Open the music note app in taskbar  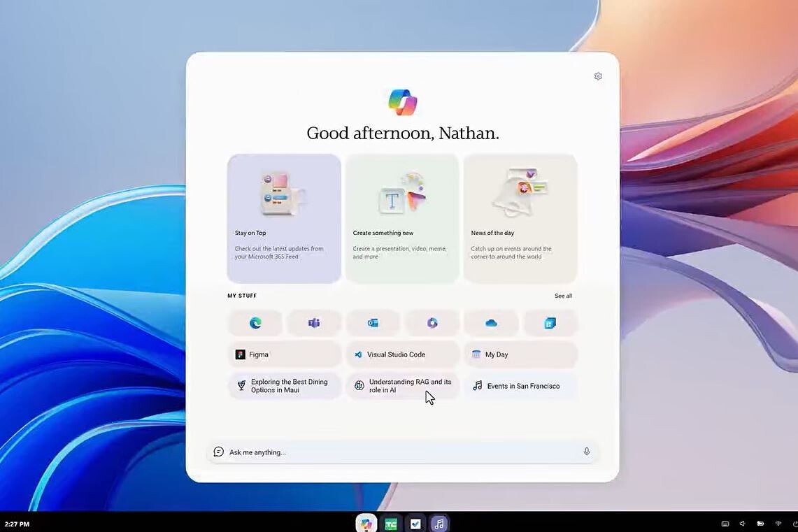point(439,524)
